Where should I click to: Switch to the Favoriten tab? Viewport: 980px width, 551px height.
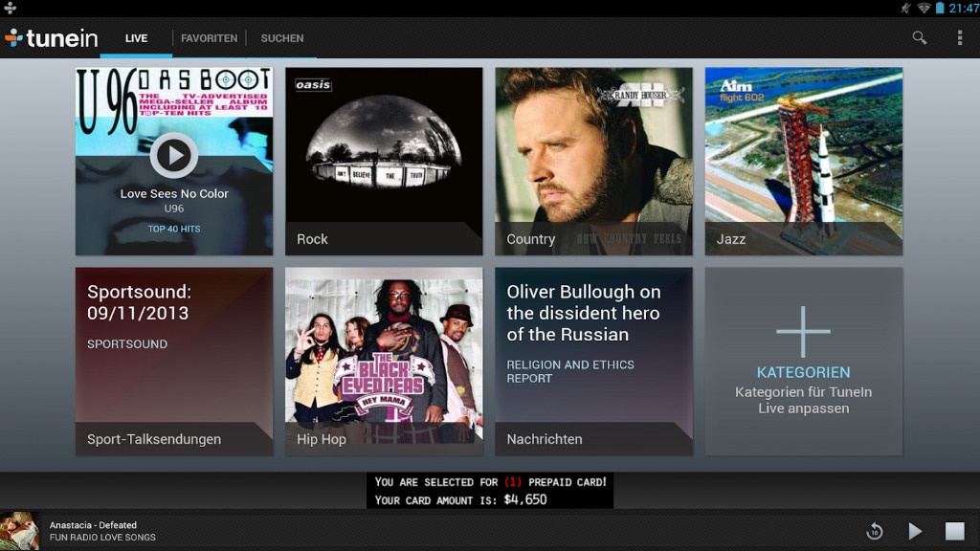pos(209,38)
